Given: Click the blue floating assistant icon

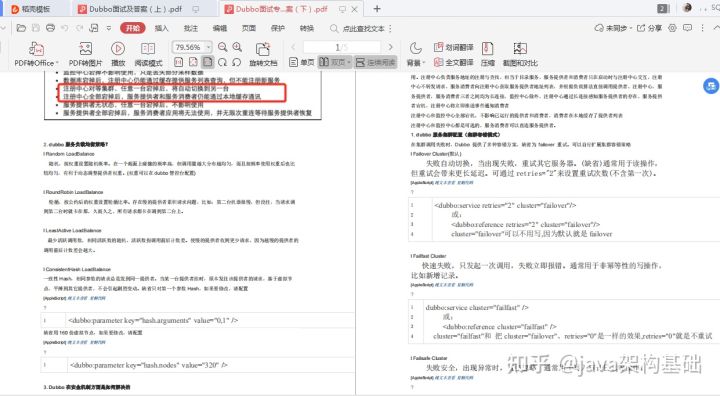Looking at the screenshot, I should pyautogui.click(x=711, y=85).
